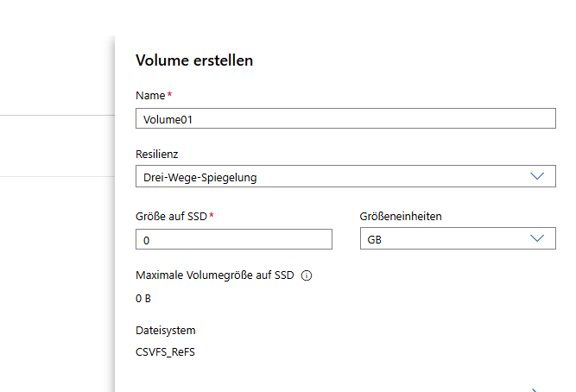Click the Name field label

(150, 96)
